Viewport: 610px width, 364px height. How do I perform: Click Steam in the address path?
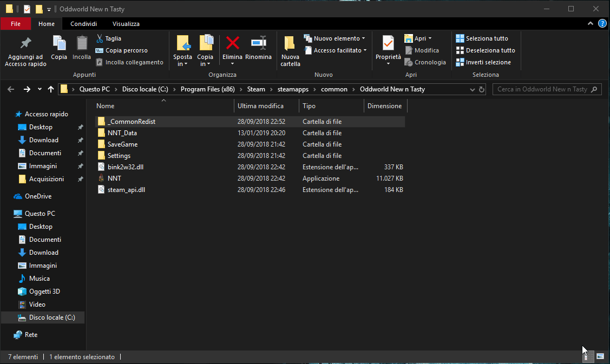256,89
